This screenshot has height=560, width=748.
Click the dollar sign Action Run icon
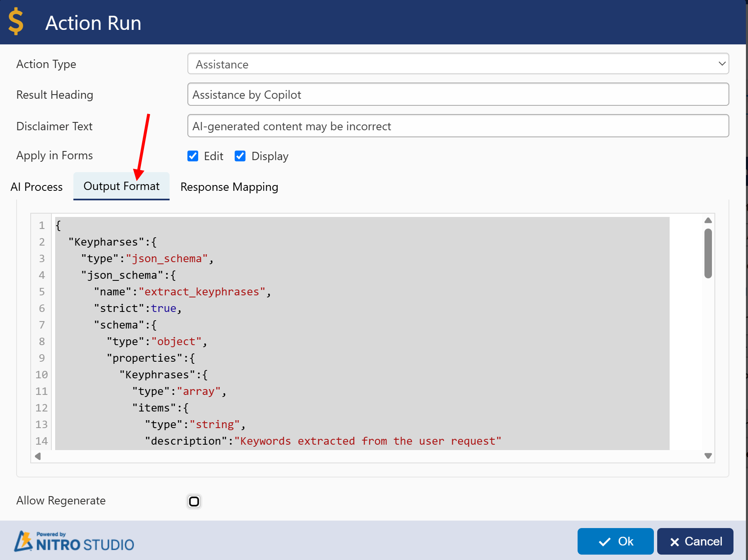(16, 22)
